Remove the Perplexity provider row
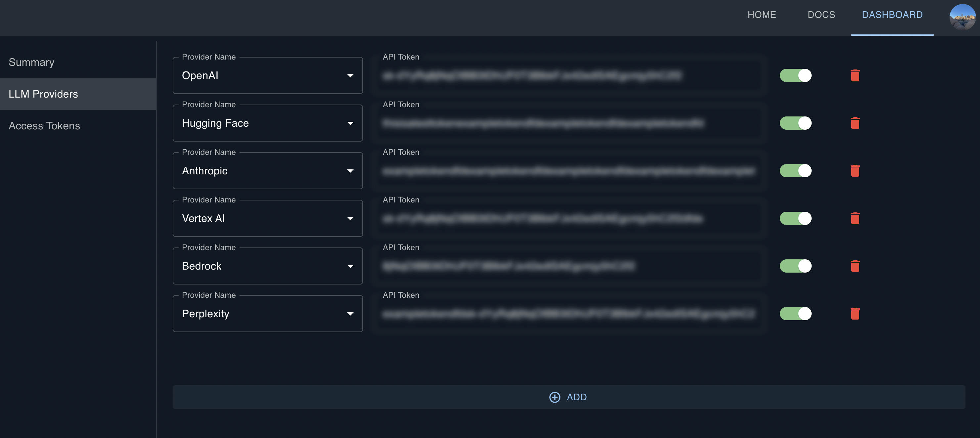The image size is (980, 438). [855, 314]
